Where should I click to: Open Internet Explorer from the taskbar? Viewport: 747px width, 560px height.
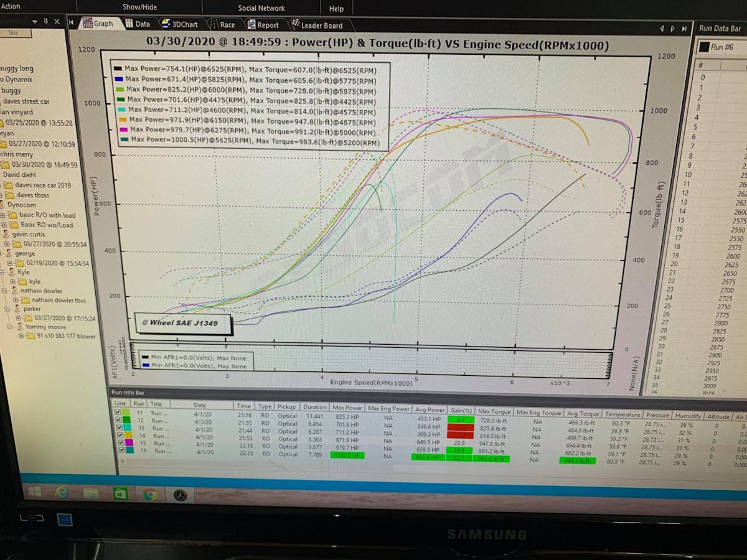click(62, 493)
